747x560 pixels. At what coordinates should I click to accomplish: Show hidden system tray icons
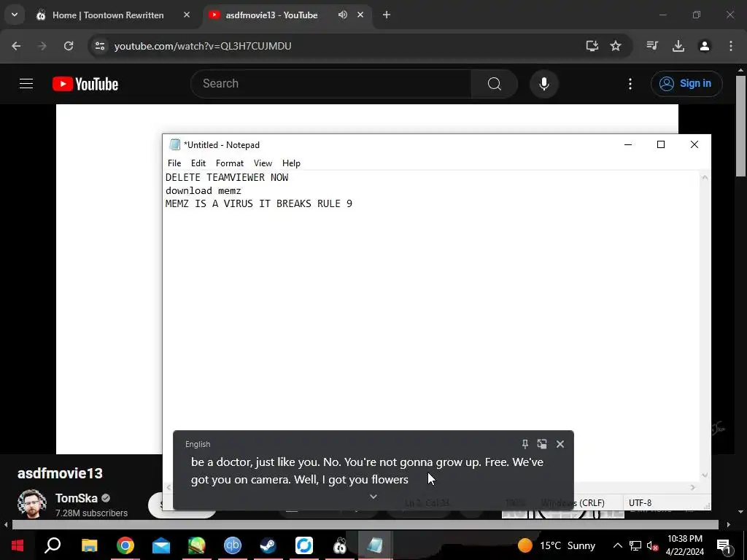(x=617, y=545)
